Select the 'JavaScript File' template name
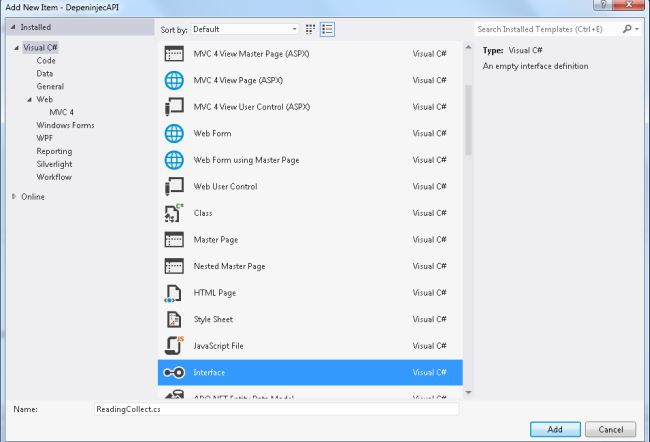 [218, 346]
